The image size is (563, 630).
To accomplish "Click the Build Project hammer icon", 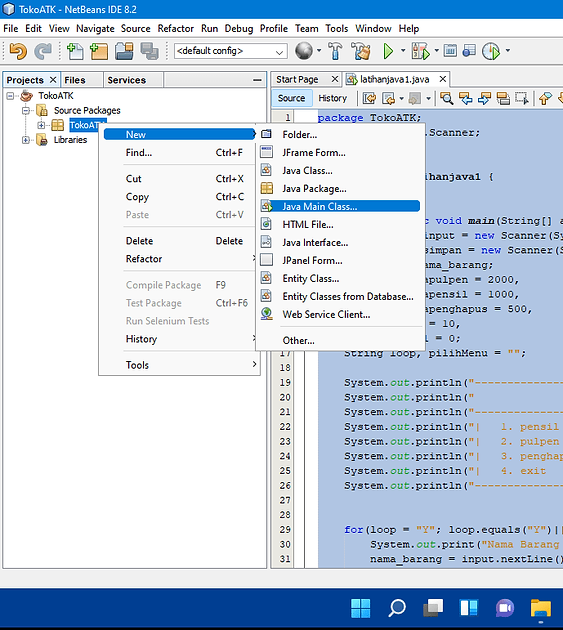I will (x=335, y=51).
